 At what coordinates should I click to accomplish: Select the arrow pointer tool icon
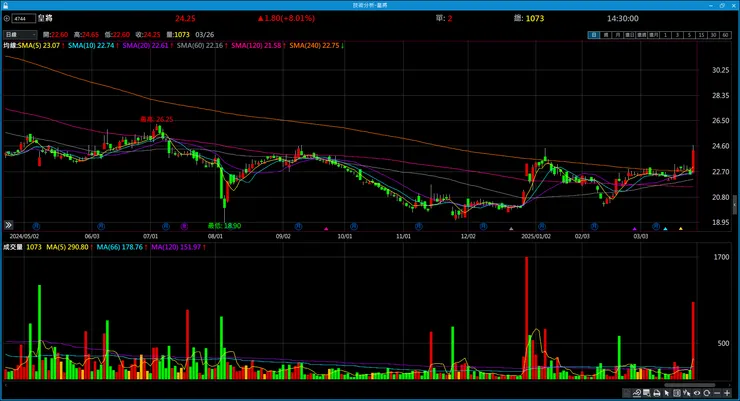coord(666,393)
